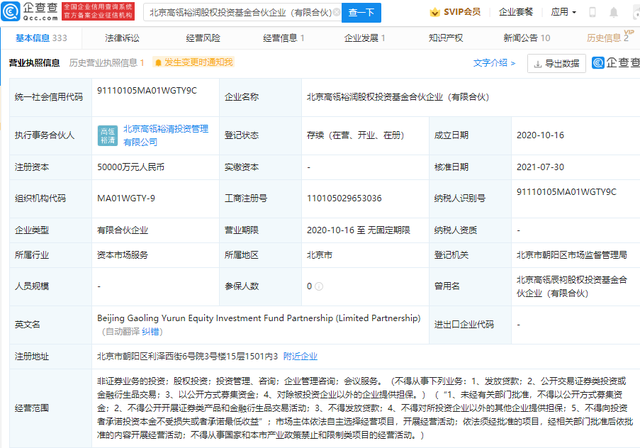Select the credit code 91110105MA01WGTY9C under 统一社会信用代码

[x=147, y=91]
